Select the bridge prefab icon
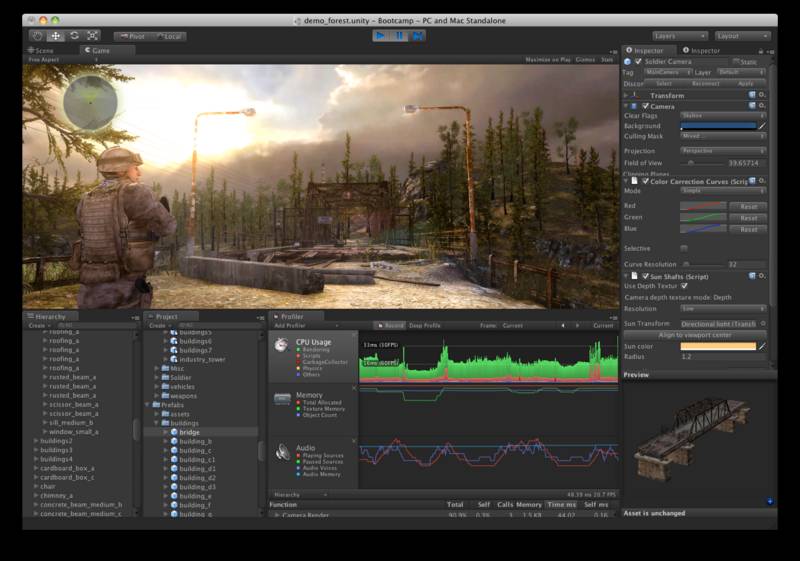 [x=174, y=432]
